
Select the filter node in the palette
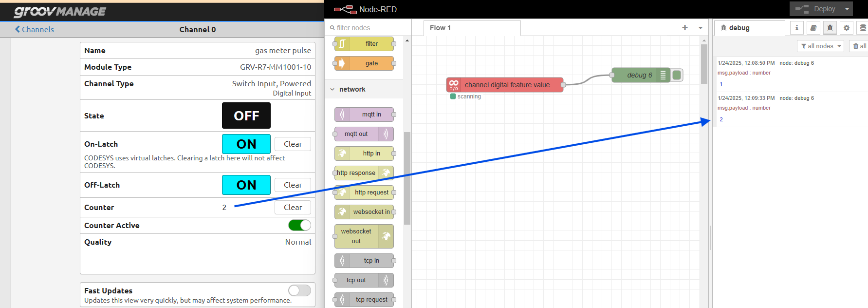coord(364,44)
